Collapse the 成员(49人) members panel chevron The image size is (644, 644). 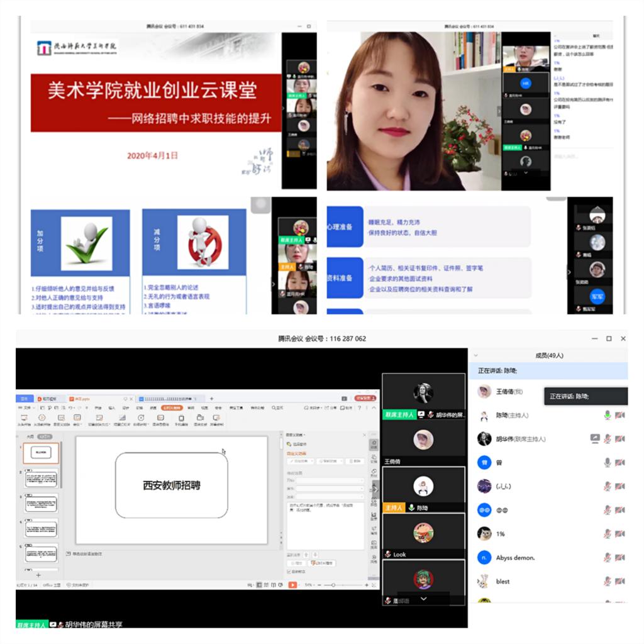(x=476, y=355)
